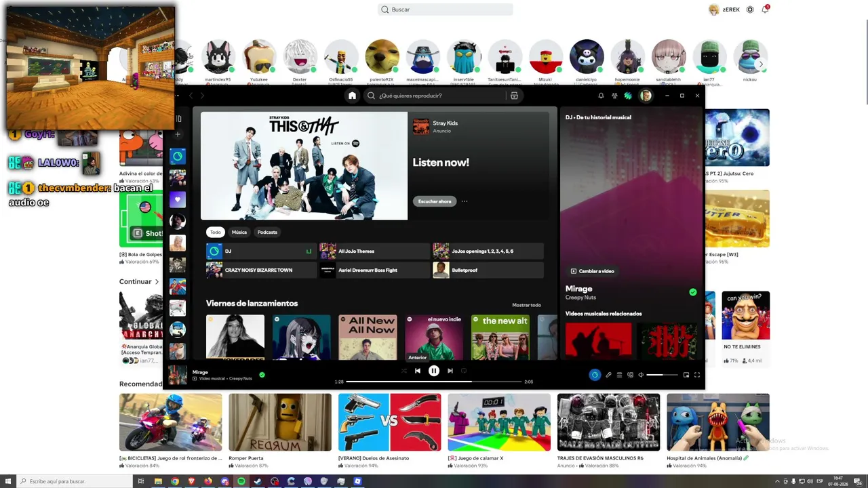Open more options beside Escuchar ahora

click(x=465, y=201)
